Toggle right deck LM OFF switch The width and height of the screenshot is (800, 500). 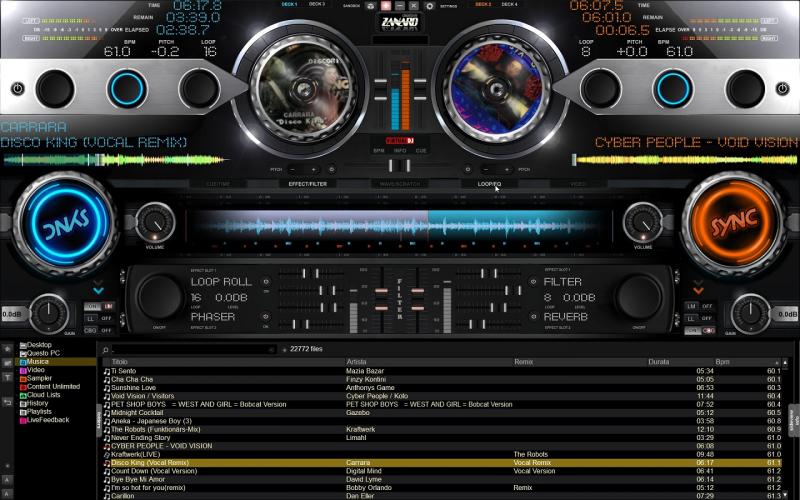699,307
